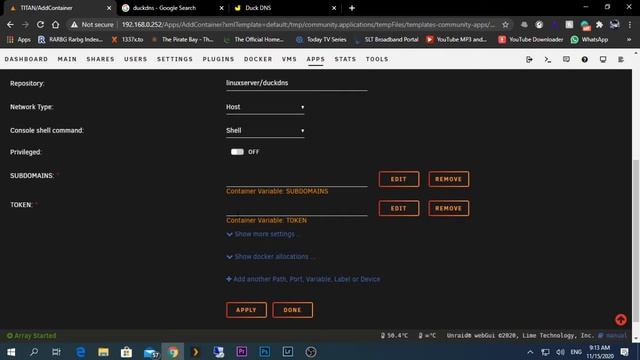Click the feedback icon in Unraid header
The height and width of the screenshot is (360, 640).
566,60
